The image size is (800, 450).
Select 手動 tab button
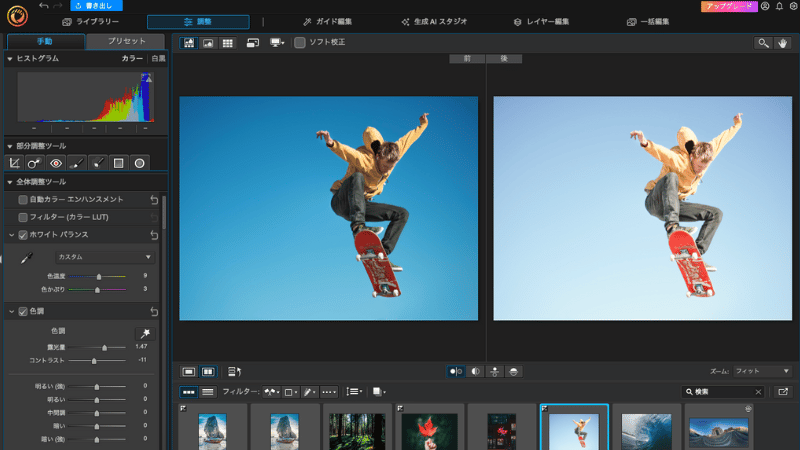pyautogui.click(x=45, y=41)
